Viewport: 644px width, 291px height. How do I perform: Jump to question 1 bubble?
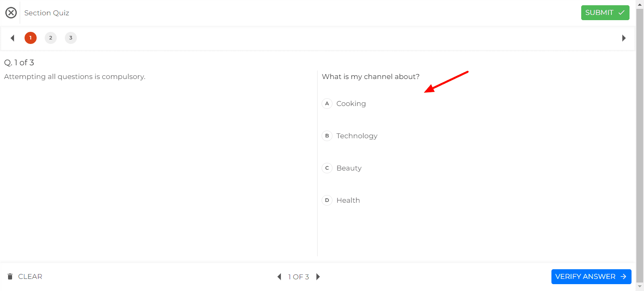click(x=31, y=38)
